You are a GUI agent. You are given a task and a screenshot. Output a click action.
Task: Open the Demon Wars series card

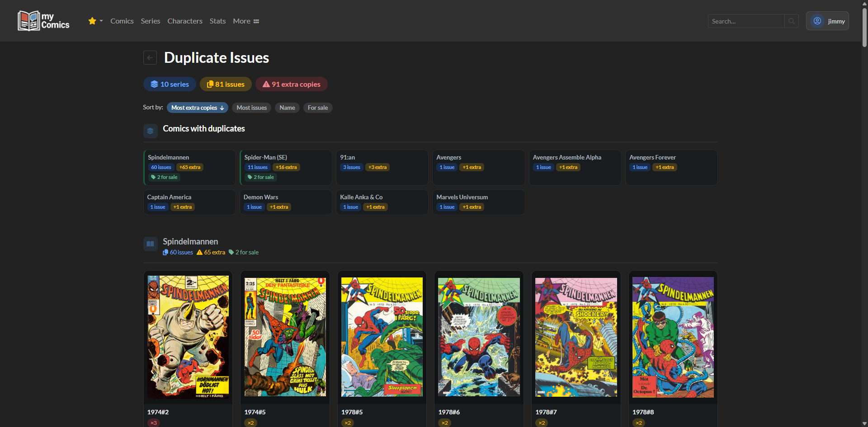pos(286,202)
